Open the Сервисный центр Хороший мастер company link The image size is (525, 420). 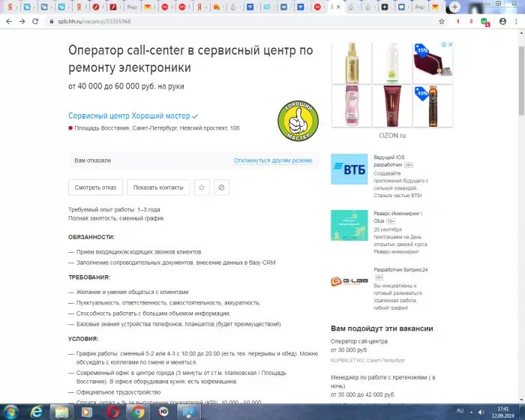click(129, 116)
